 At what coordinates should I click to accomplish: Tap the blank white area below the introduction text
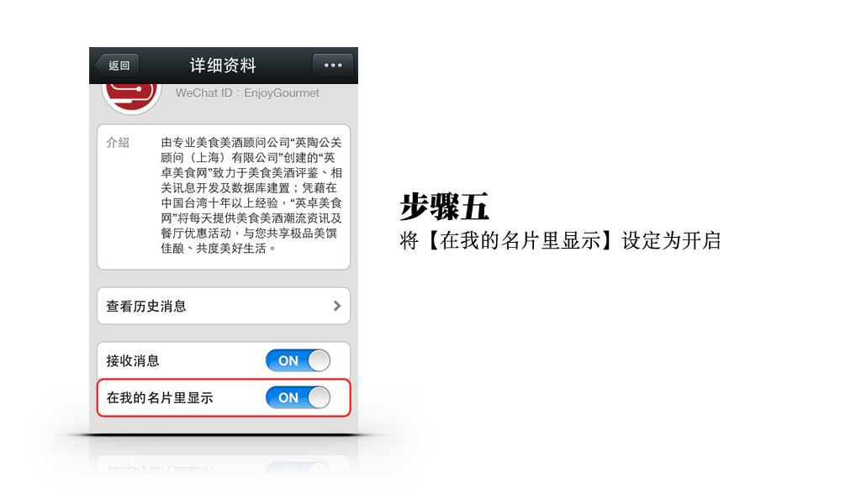point(224,263)
